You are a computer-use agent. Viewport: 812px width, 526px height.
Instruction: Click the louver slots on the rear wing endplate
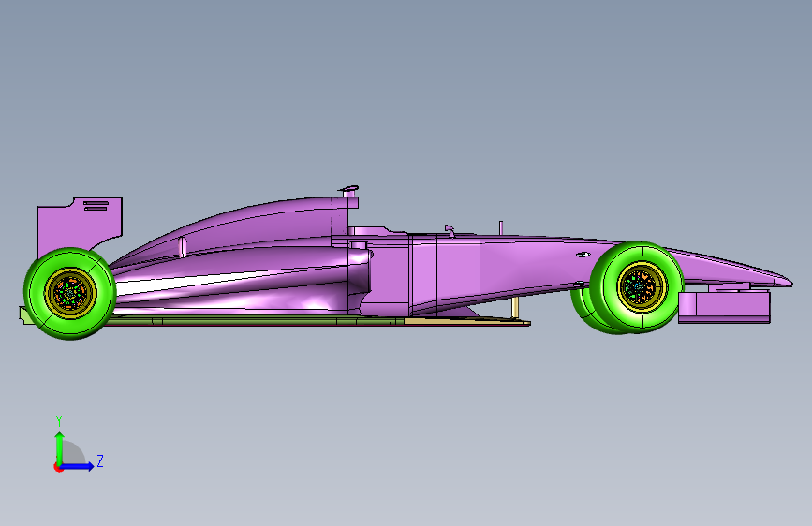click(96, 206)
